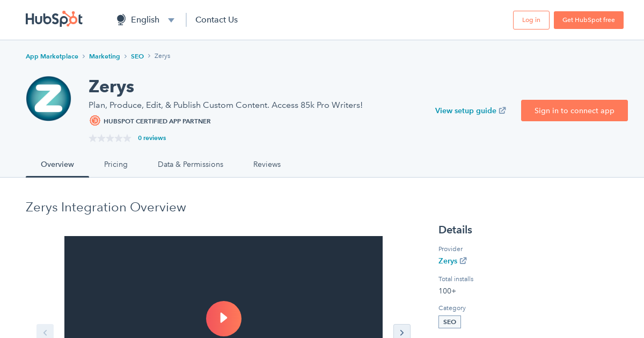
Task: Click the HubSpot Certified App Partner badge icon
Action: point(94,121)
